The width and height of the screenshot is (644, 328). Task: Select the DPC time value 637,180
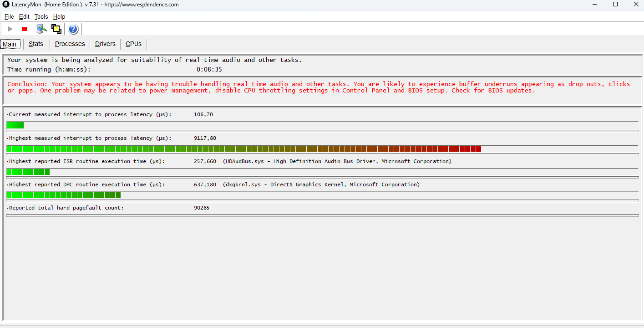[x=205, y=184]
